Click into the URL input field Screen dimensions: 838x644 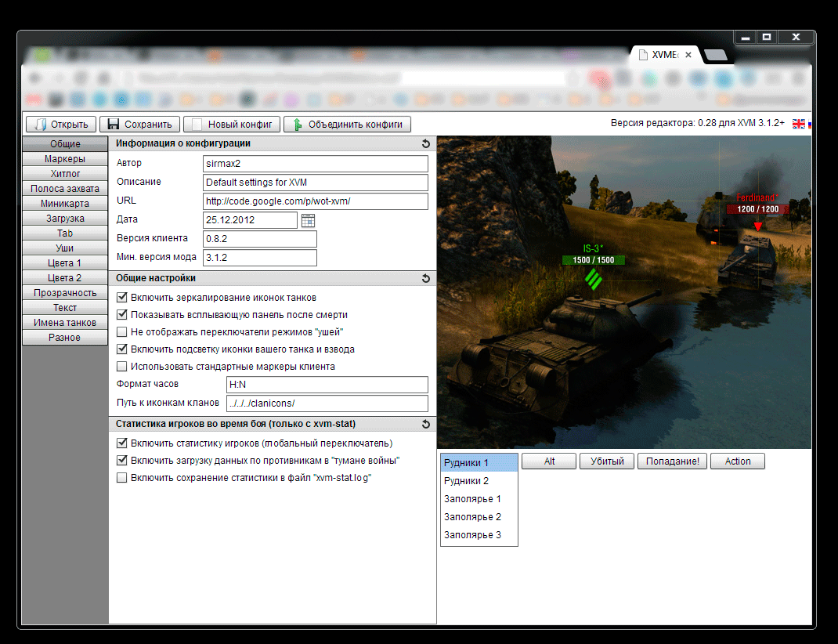316,201
